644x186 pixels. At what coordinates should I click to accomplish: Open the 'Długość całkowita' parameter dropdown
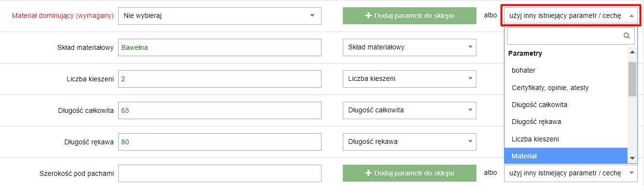[409, 110]
